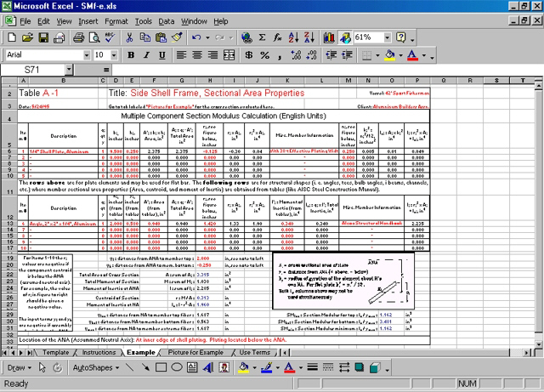Open the Insert menu
This screenshot has height=392, width=544.
88,21
